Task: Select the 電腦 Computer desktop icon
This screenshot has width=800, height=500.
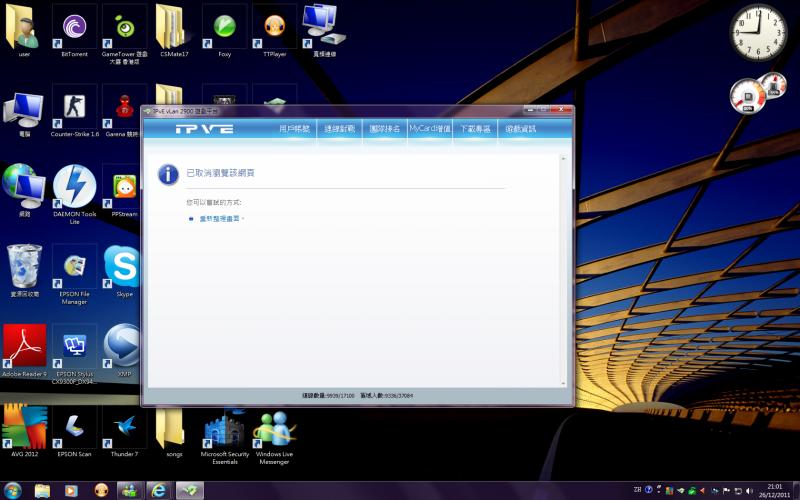Action: (x=24, y=114)
